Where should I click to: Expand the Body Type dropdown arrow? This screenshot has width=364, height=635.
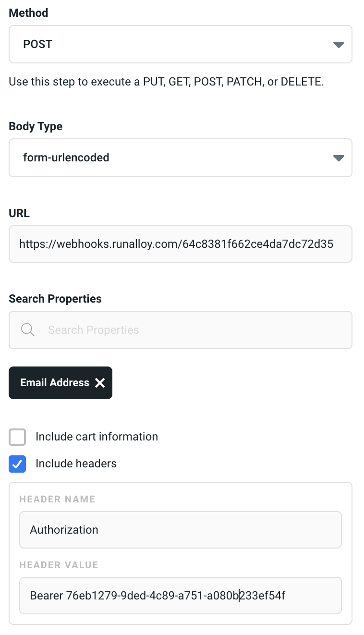tap(339, 158)
